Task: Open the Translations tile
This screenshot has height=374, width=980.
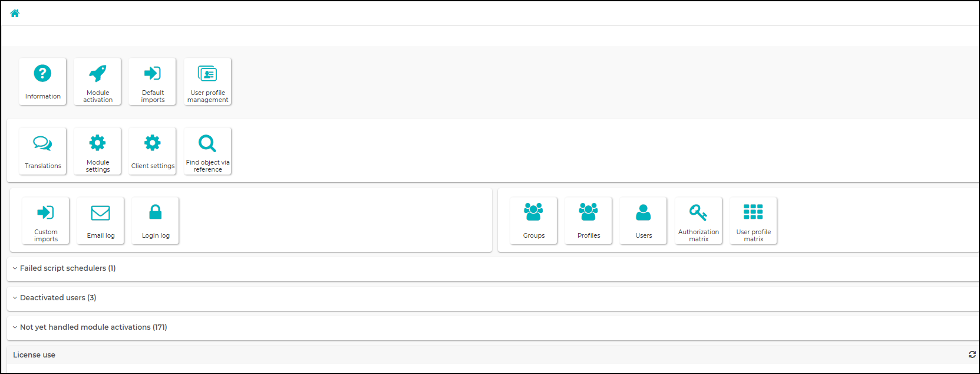Action: (x=42, y=151)
